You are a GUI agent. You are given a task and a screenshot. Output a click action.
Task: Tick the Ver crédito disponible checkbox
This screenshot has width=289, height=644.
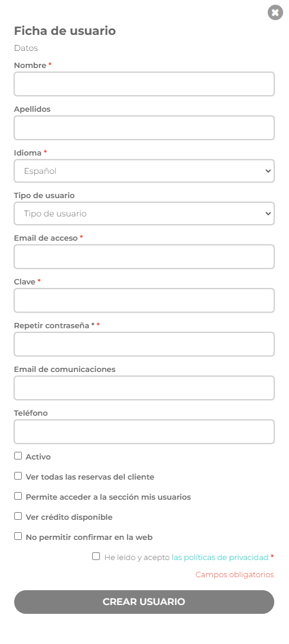click(x=18, y=516)
